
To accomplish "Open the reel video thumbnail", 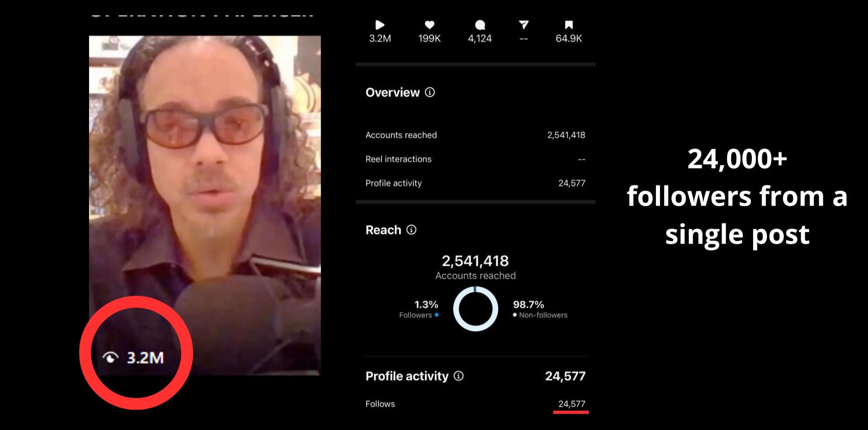I will coord(205,205).
